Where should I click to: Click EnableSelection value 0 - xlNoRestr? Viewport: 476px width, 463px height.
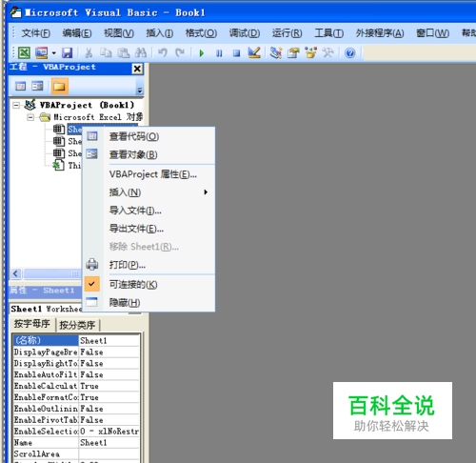(x=109, y=432)
